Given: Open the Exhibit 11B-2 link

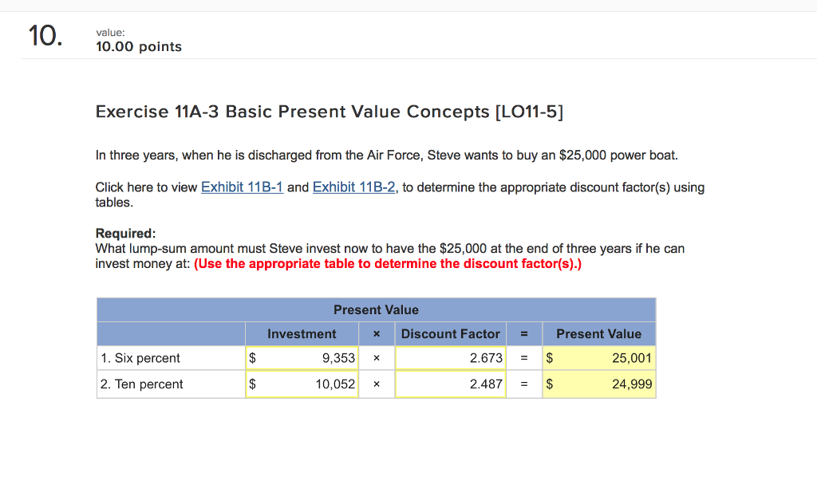Looking at the screenshot, I should click(x=353, y=187).
